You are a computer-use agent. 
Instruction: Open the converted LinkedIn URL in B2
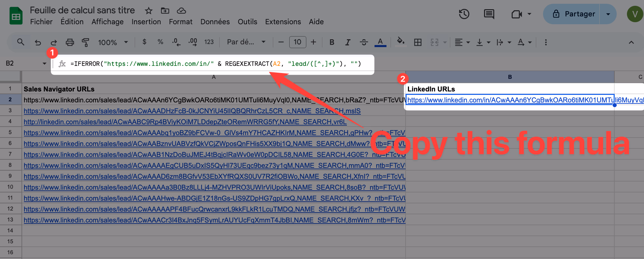pos(510,100)
